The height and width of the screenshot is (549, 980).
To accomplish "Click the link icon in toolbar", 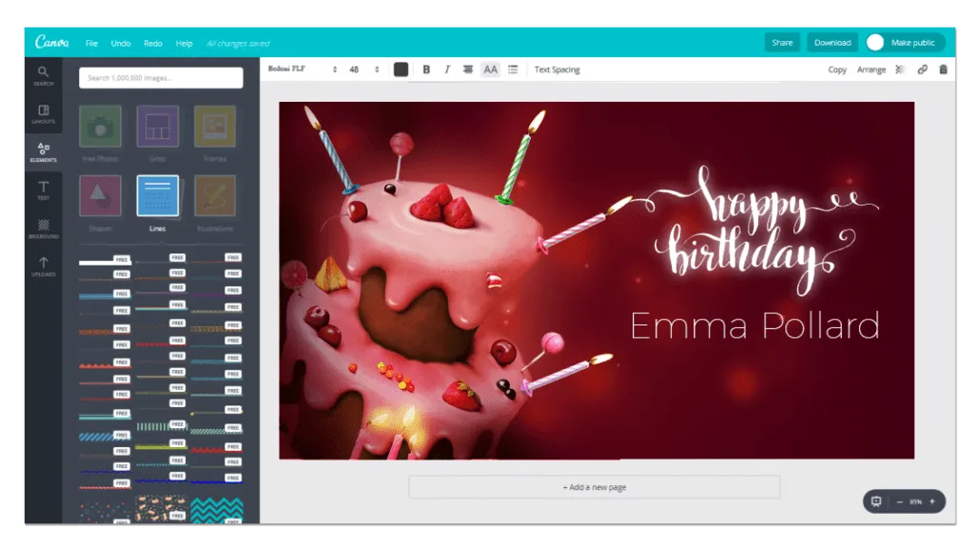I will tap(922, 69).
